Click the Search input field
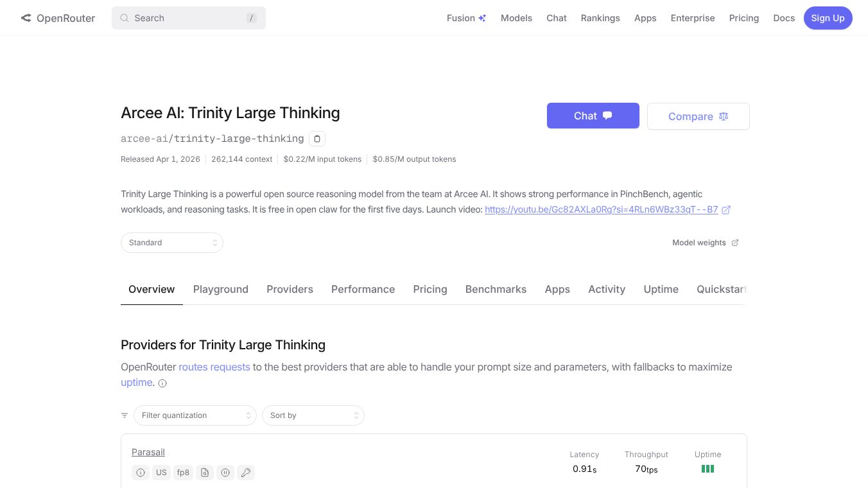Image resolution: width=868 pixels, height=488 pixels. pyautogui.click(x=189, y=18)
